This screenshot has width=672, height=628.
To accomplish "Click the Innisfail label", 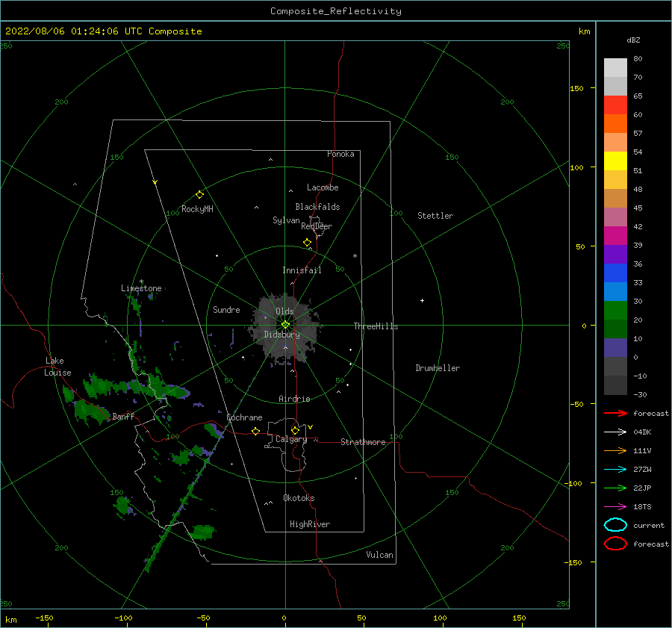I will (x=302, y=270).
